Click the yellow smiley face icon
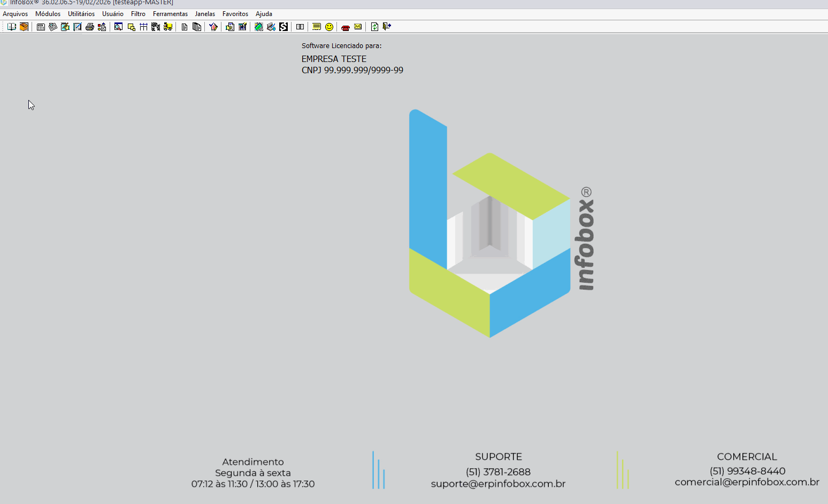This screenshot has width=828, height=504. point(329,27)
